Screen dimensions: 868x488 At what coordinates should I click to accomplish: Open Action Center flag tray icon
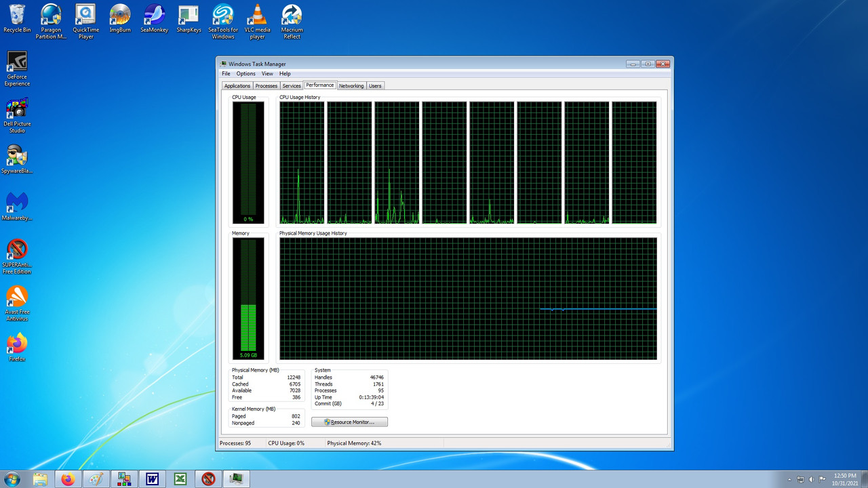[823, 480]
